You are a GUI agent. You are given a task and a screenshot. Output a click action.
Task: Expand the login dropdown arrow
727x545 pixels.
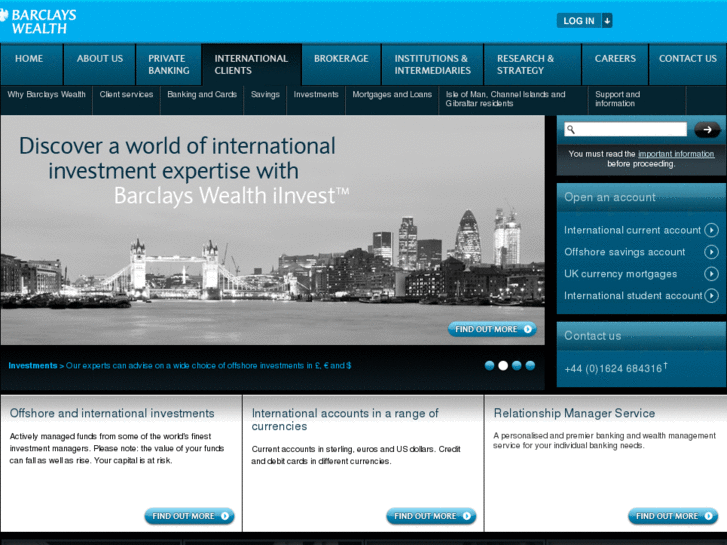(x=607, y=21)
